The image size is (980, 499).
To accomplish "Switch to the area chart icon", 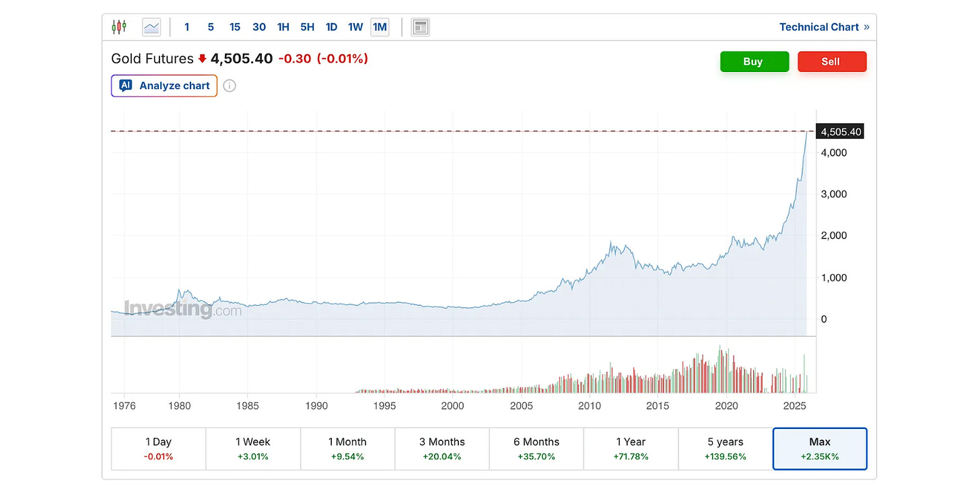I will click(151, 27).
